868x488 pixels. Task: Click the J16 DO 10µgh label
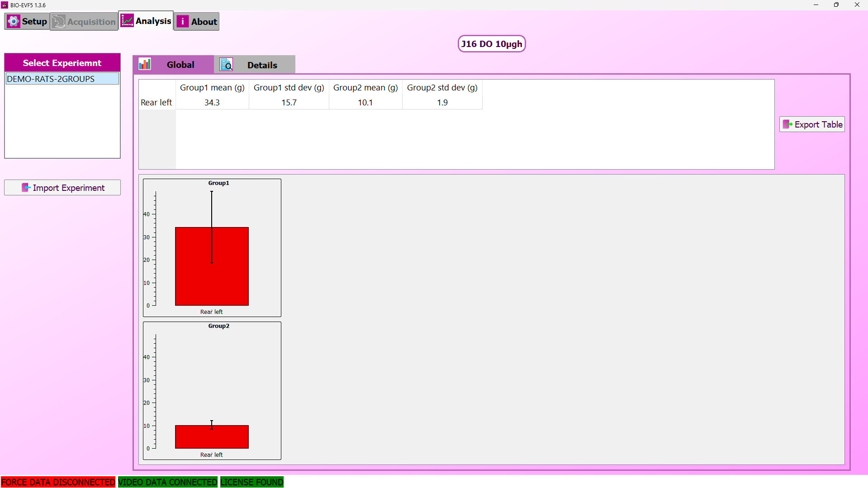tap(491, 44)
